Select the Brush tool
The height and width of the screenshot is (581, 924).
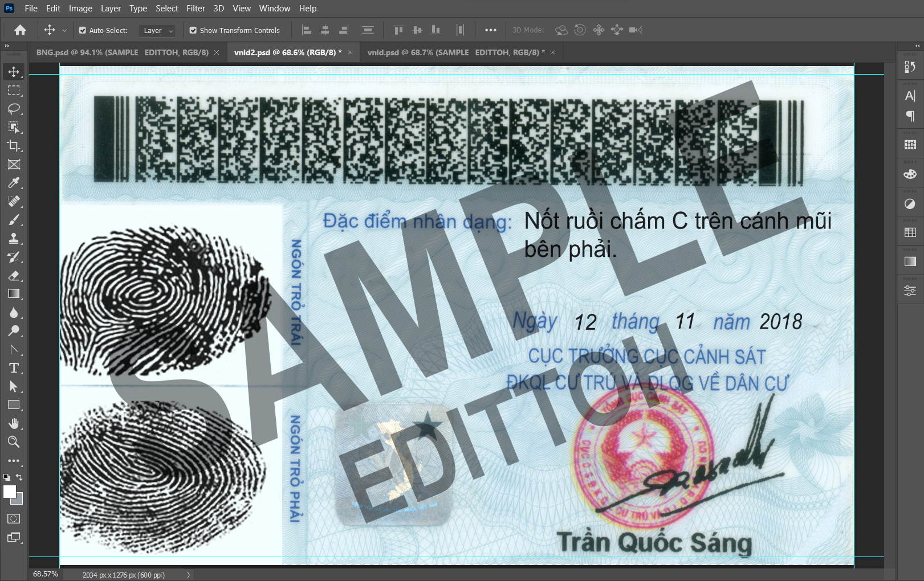[x=14, y=220]
